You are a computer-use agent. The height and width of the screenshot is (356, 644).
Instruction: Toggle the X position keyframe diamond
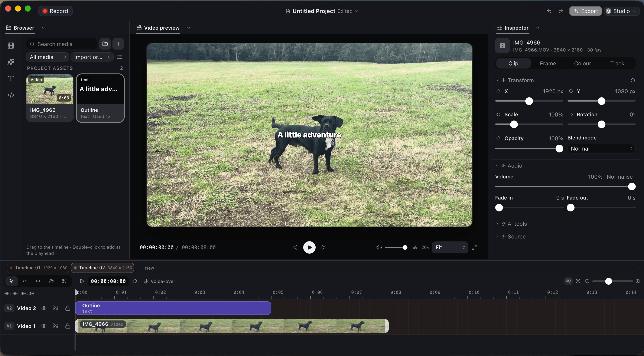[x=498, y=91]
